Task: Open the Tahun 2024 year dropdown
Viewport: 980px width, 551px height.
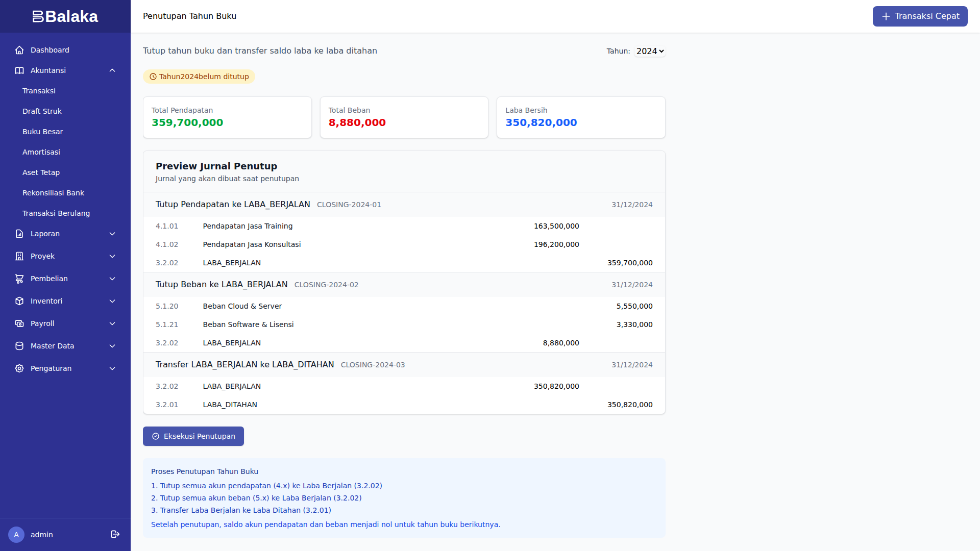Action: coord(650,51)
